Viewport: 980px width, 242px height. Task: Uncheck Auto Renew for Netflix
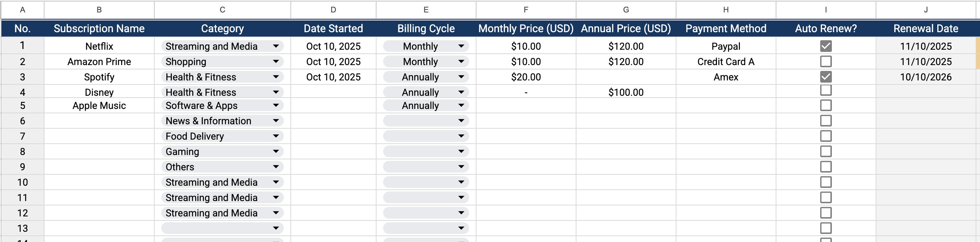826,45
